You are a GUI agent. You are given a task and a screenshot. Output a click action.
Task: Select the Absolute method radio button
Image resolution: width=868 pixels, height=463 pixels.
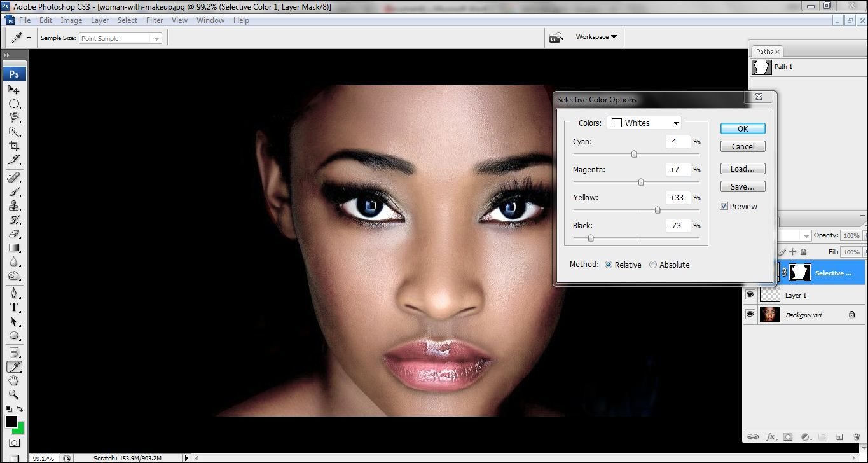click(x=653, y=265)
